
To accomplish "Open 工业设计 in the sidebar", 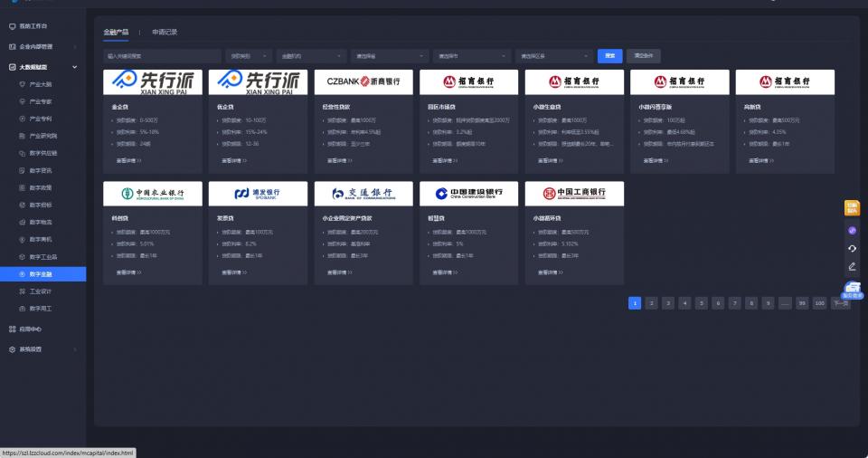I will coord(41,291).
